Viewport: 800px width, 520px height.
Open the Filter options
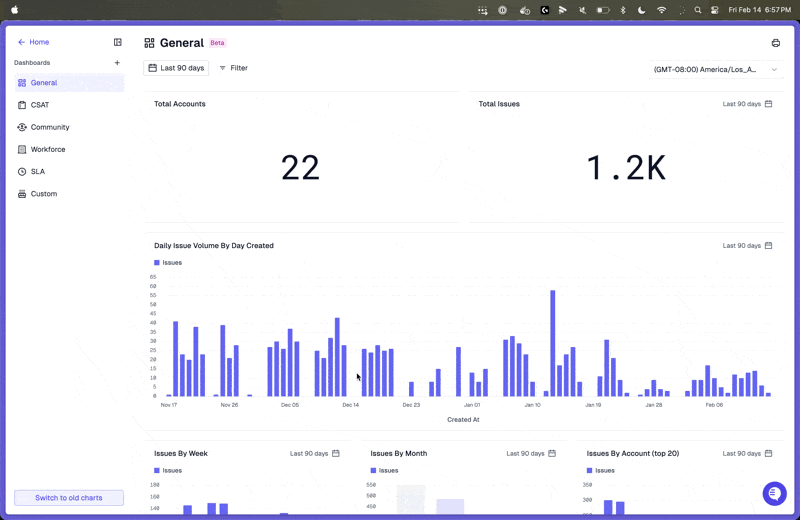click(x=233, y=68)
